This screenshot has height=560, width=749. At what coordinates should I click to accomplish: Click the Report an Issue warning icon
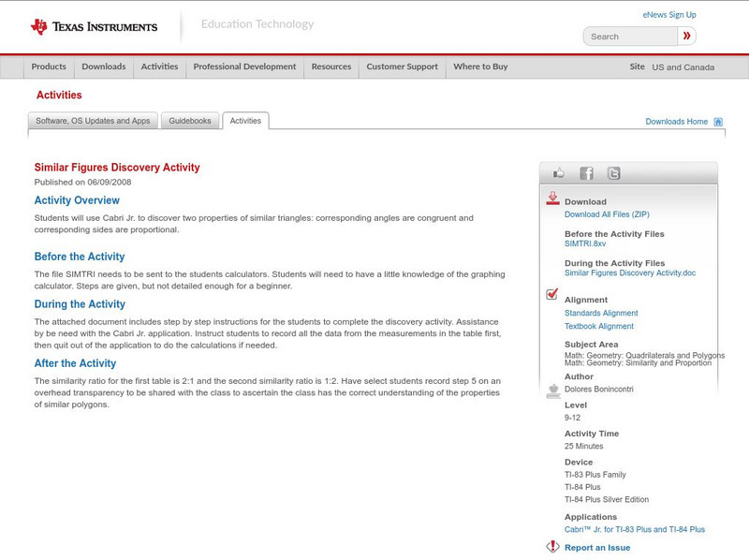pos(552,546)
